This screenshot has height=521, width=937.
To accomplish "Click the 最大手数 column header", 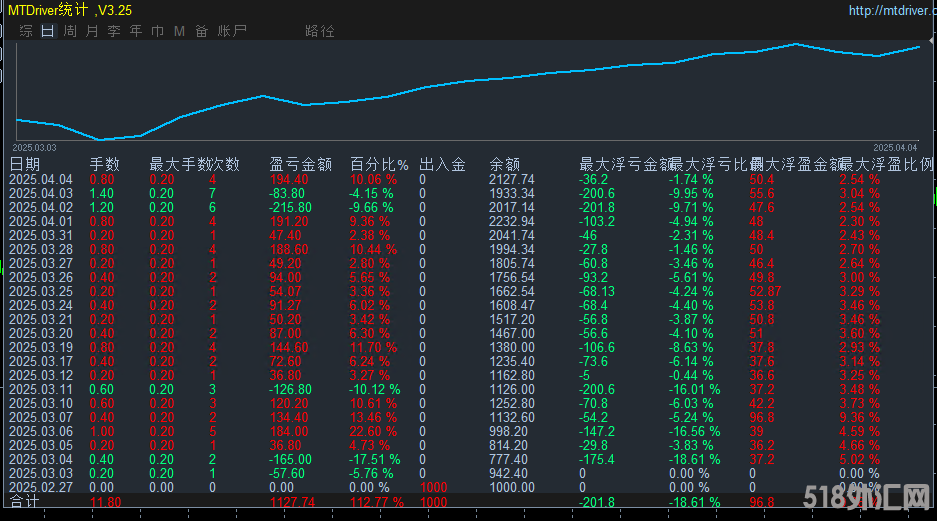I will point(180,164).
